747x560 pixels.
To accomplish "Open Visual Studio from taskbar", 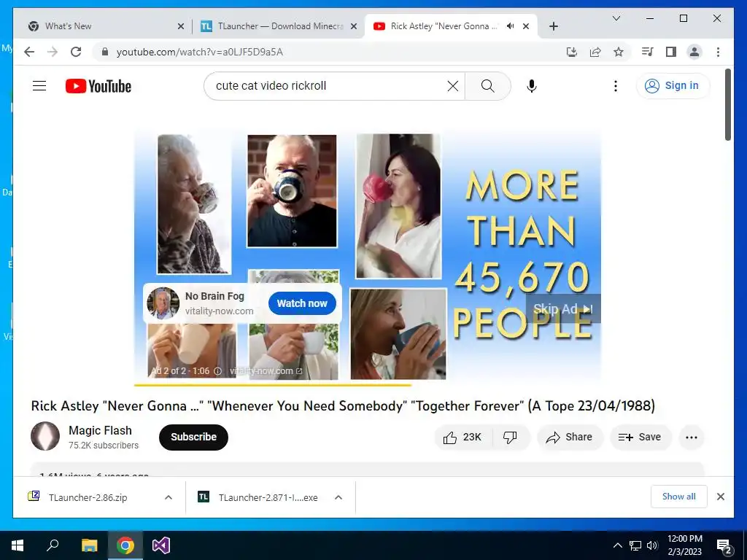I will [x=161, y=545].
